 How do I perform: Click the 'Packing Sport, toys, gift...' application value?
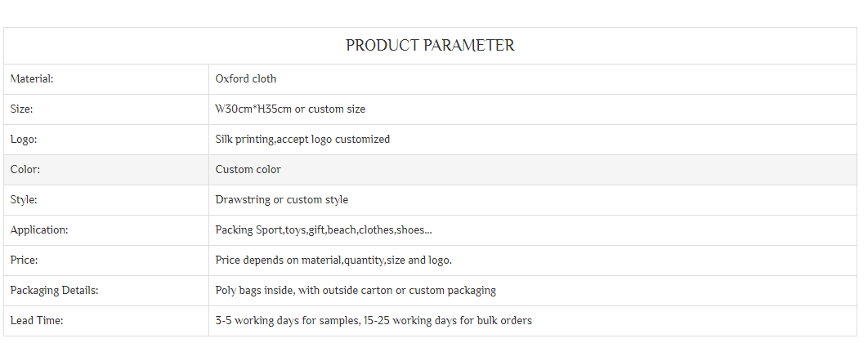pos(324,230)
